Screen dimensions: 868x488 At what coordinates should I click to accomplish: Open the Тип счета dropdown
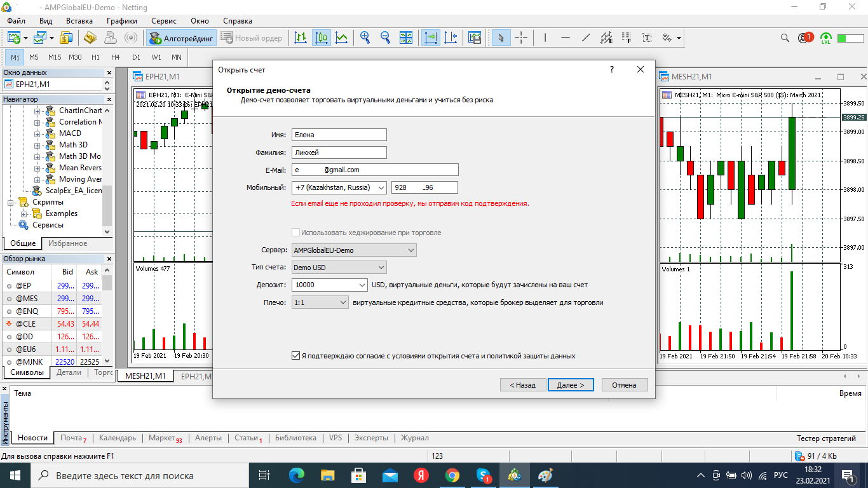(339, 268)
